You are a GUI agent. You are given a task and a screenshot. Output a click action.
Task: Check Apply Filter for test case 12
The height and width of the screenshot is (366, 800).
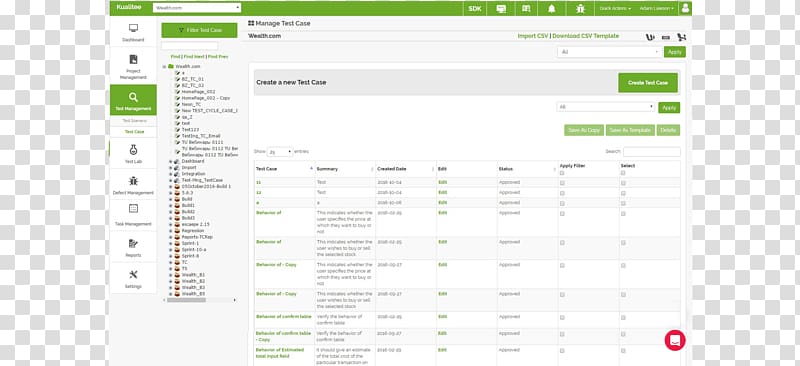click(x=562, y=193)
